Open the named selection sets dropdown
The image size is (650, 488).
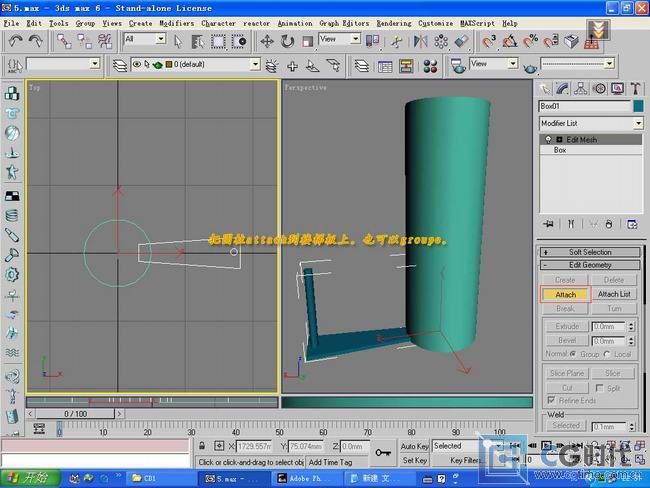pyautogui.click(x=63, y=64)
